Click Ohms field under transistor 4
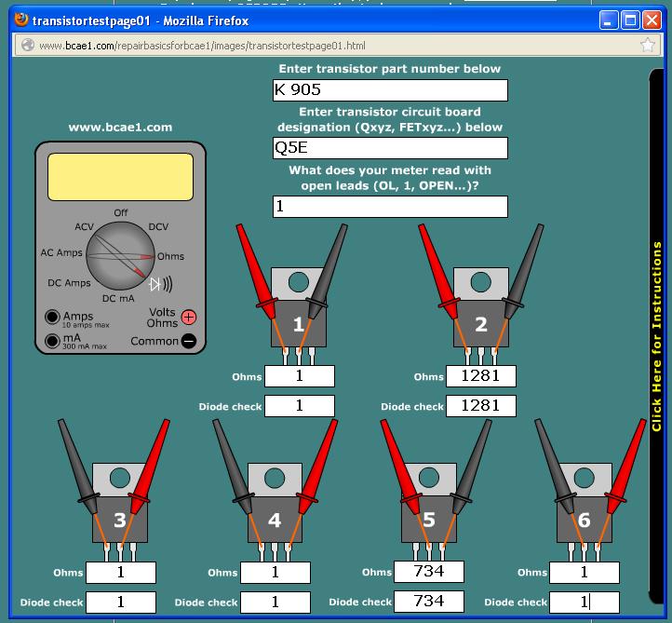 click(276, 573)
